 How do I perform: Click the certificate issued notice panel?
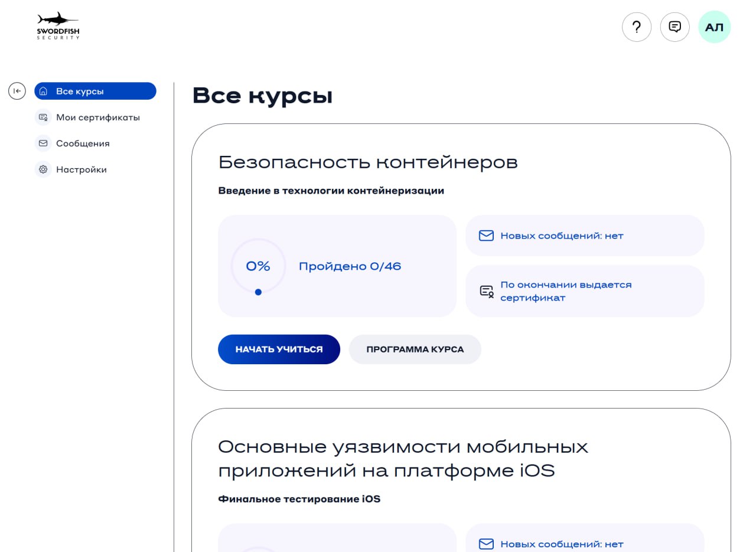tap(585, 291)
